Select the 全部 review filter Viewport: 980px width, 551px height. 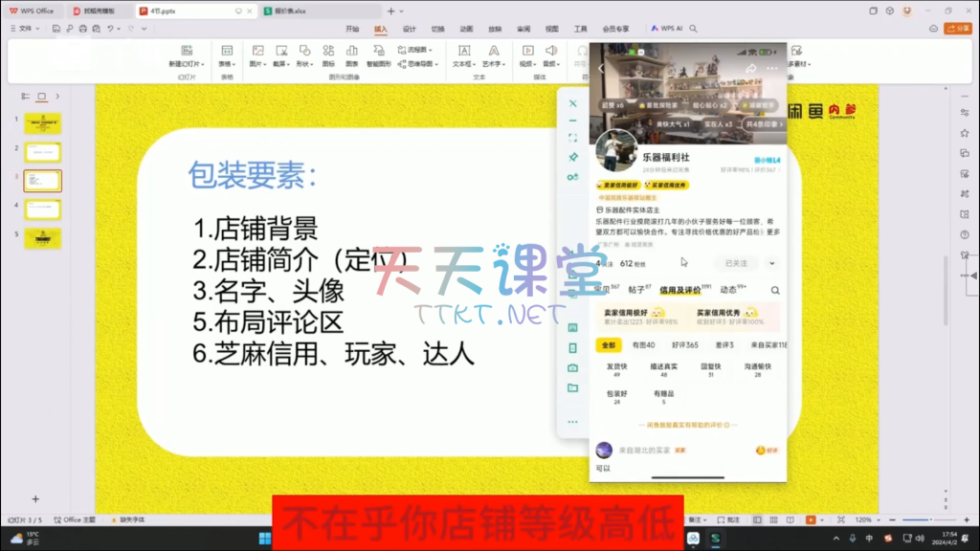click(608, 345)
